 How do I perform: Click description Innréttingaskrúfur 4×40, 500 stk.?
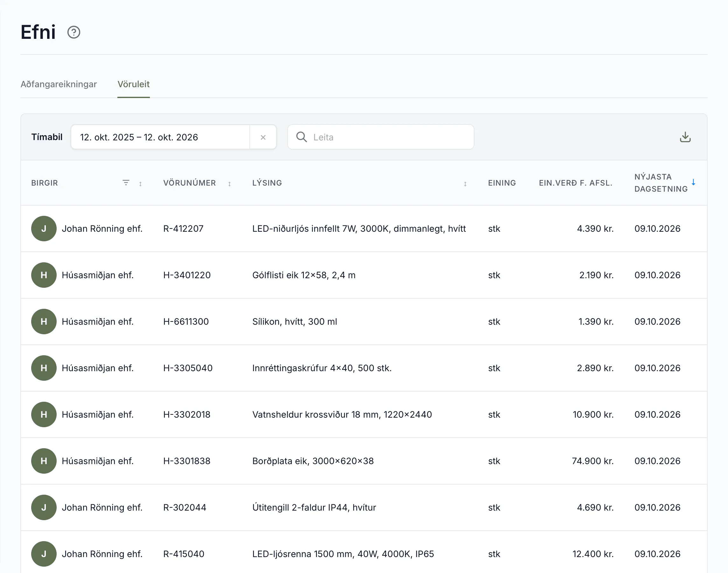pos(322,368)
